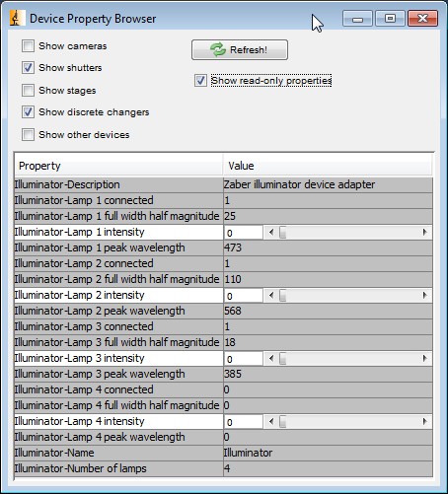Click Lamp 4 intensity slider right arrow
Screen dimensions: 448x494
point(424,422)
